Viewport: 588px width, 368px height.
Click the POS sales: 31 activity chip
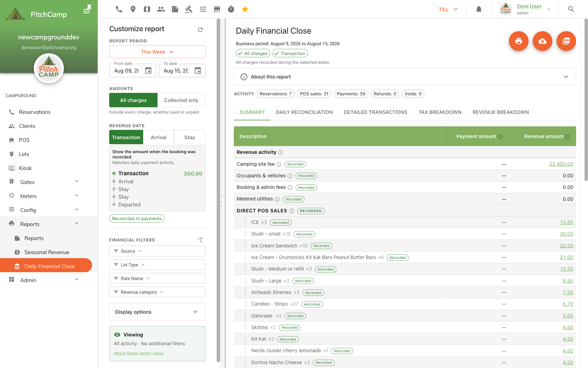coord(314,94)
